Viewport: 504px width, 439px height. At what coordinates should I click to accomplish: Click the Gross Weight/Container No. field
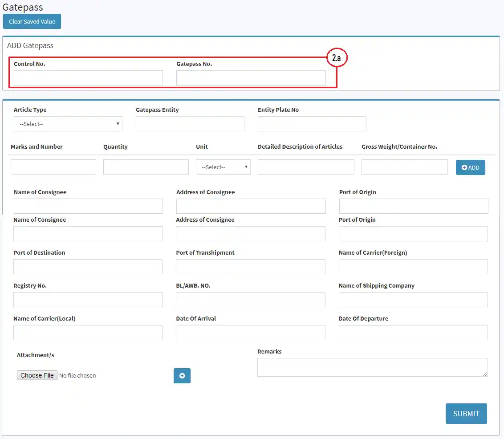click(404, 167)
